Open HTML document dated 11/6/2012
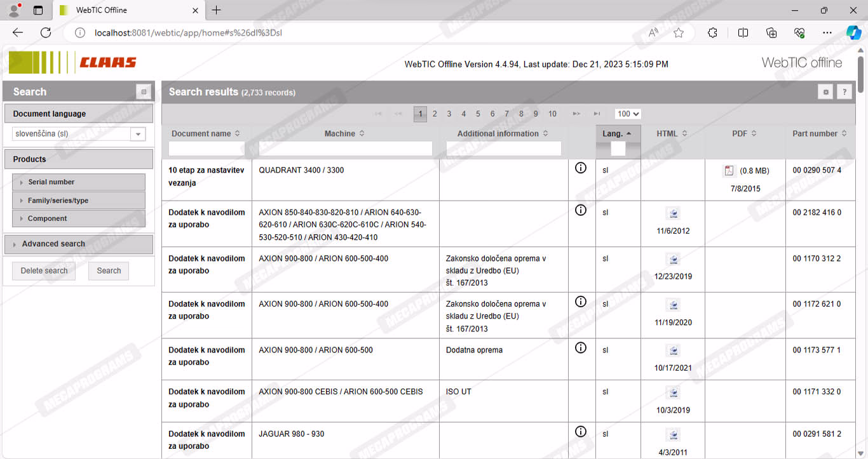 (x=673, y=213)
